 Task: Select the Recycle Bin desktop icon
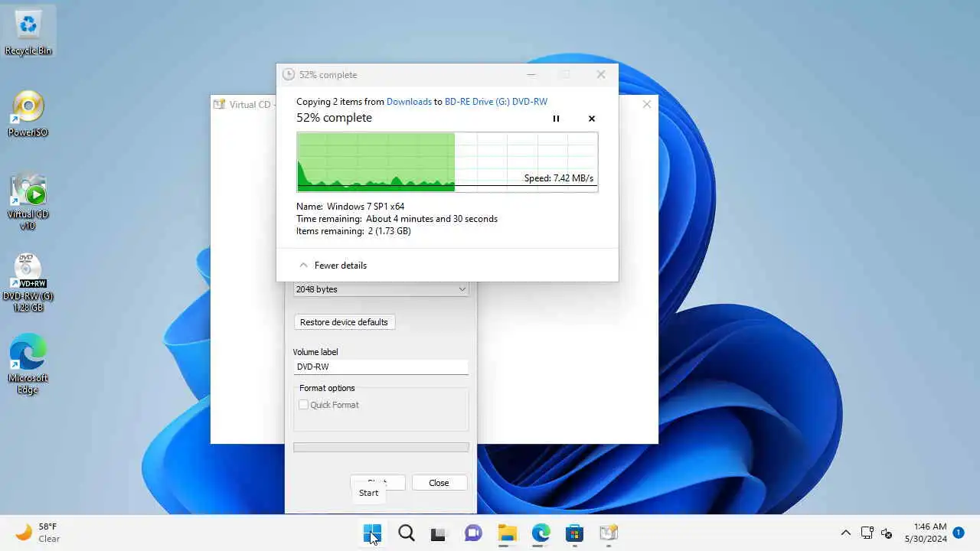click(x=28, y=31)
